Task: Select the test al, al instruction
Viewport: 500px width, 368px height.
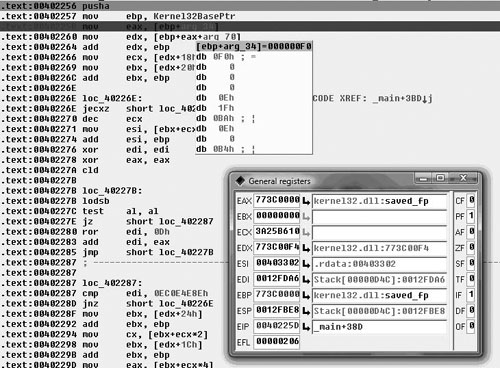Action: [x=120, y=211]
